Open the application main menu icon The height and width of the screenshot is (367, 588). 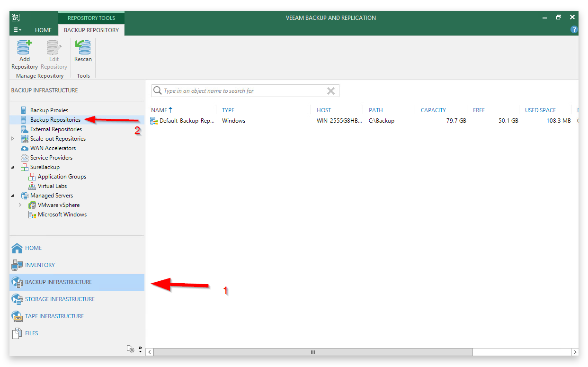click(17, 30)
